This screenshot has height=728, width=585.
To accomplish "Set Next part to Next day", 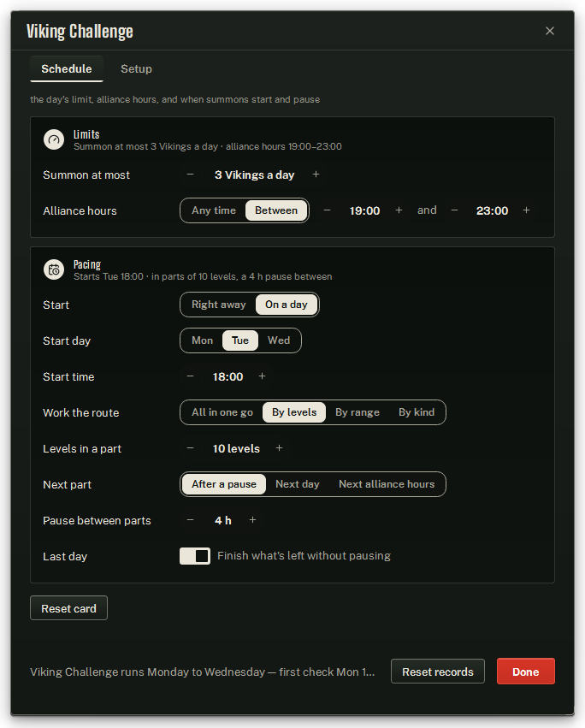I will 298,484.
